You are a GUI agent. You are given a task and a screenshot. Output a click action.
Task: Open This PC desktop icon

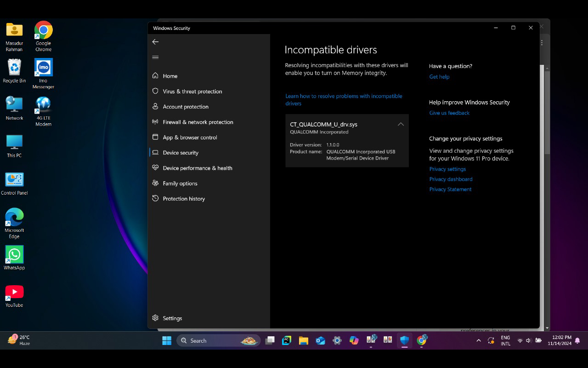pos(14,146)
